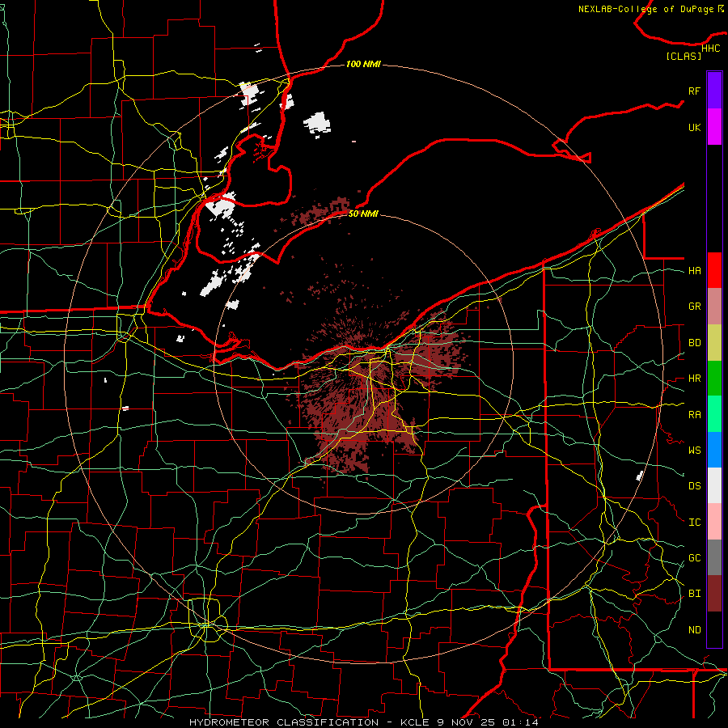Click the 'RF' legend label
The width and height of the screenshot is (728, 728).
click(694, 91)
